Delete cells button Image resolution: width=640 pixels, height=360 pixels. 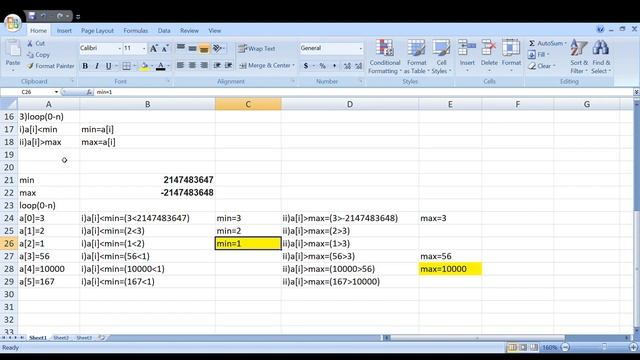coord(489,56)
